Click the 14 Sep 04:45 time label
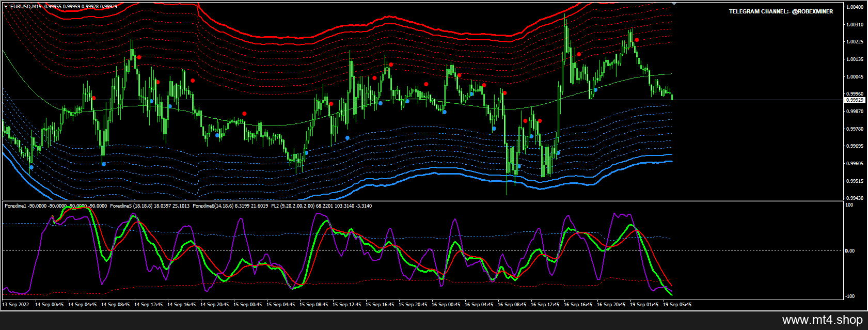Image resolution: width=868 pixels, height=330 pixels. (82, 305)
